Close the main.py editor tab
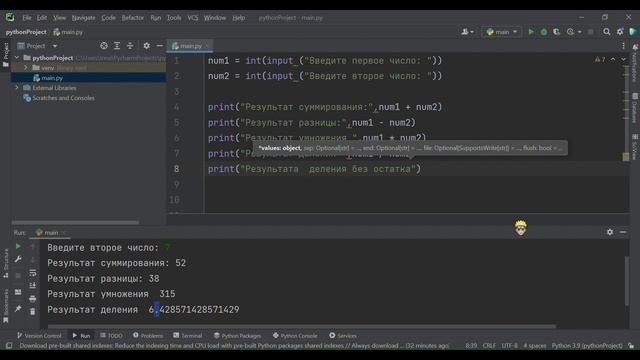The image size is (640, 360). click(x=207, y=46)
